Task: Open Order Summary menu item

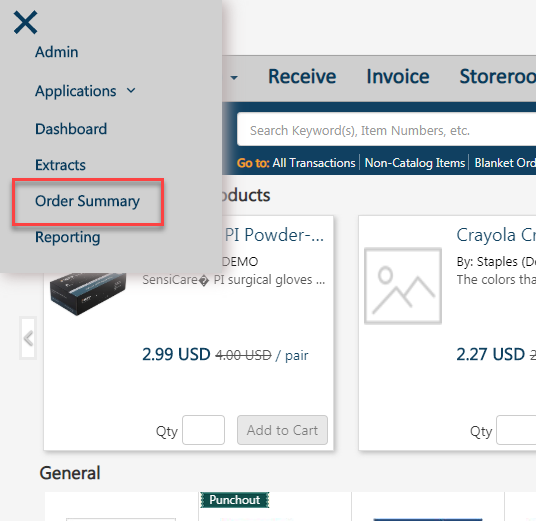Action: click(88, 201)
